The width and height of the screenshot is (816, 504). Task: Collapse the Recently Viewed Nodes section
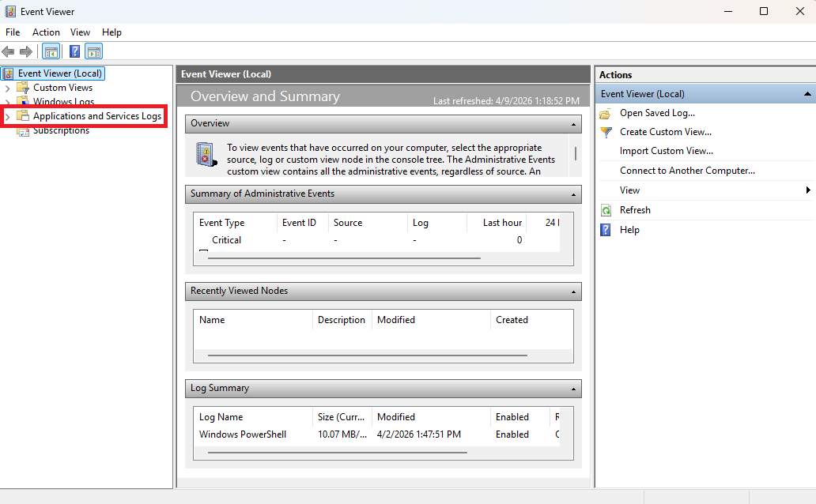pos(573,291)
